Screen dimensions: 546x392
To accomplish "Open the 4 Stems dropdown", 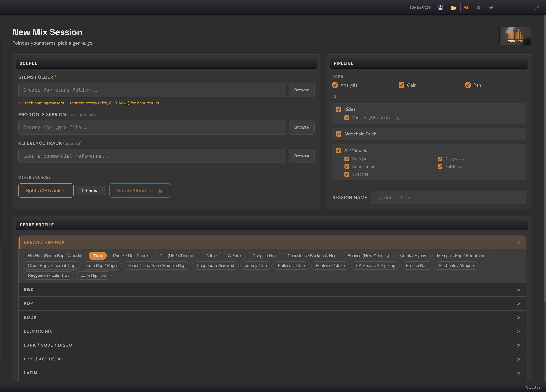I will tap(91, 190).
